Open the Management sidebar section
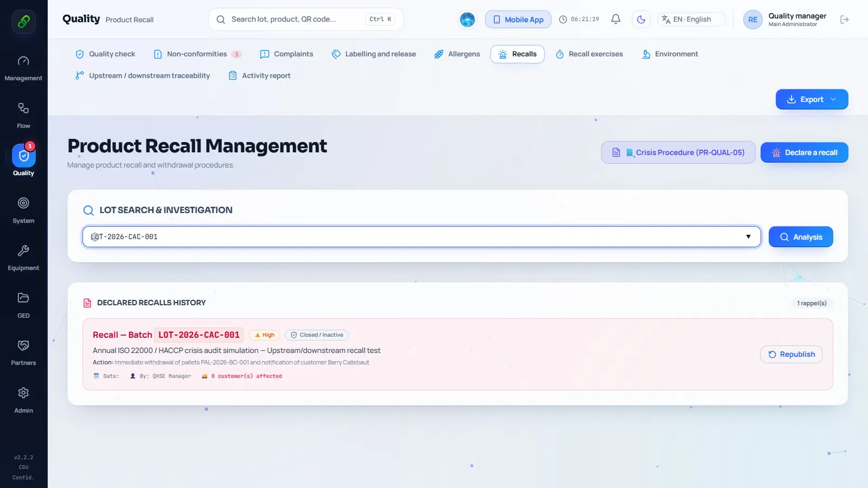868x488 pixels. (x=23, y=68)
